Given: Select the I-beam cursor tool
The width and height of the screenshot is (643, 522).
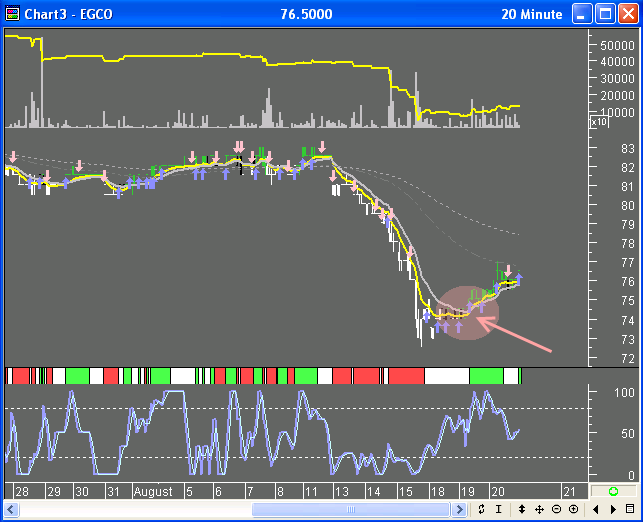Looking at the screenshot, I should (x=498, y=509).
